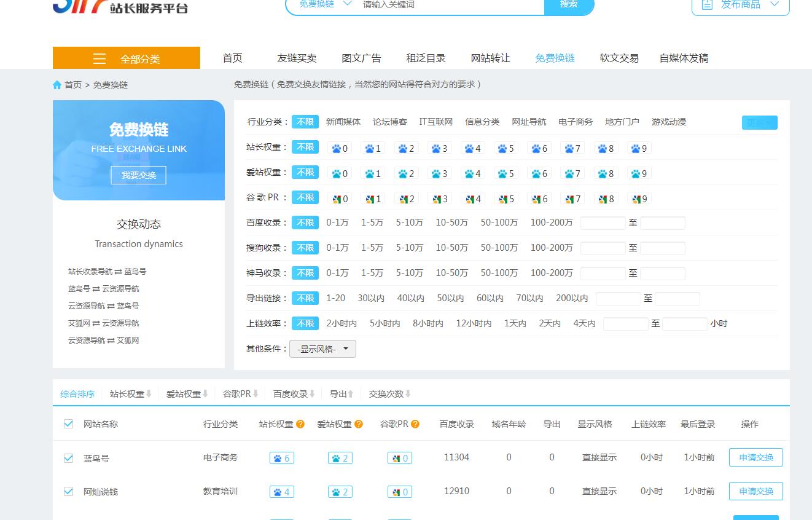812x520 pixels.
Task: Click 站长权重 help question mark icon
Action: [300, 424]
